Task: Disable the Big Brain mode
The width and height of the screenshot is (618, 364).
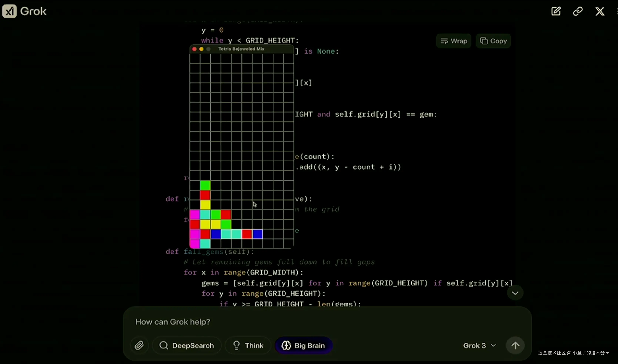Action: tap(303, 345)
